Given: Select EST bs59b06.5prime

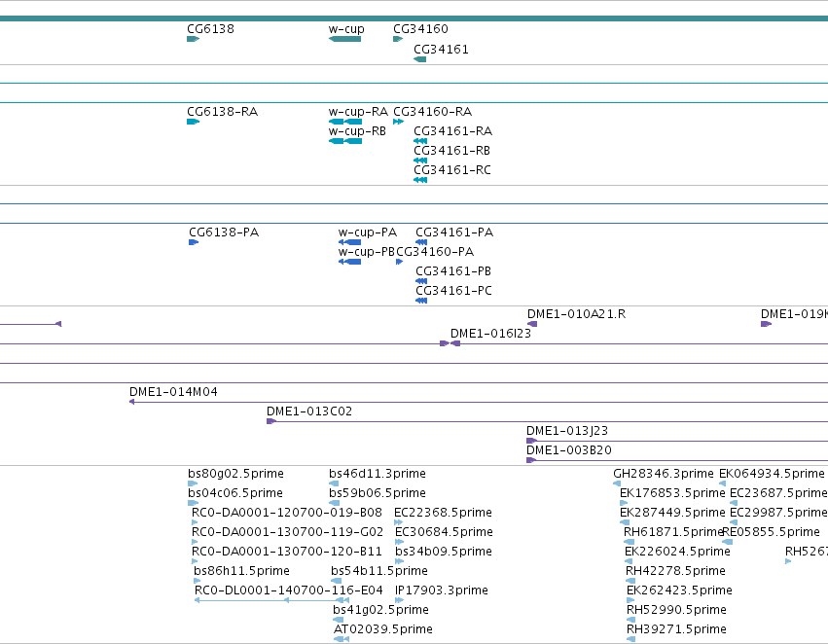Looking at the screenshot, I should (x=378, y=493).
